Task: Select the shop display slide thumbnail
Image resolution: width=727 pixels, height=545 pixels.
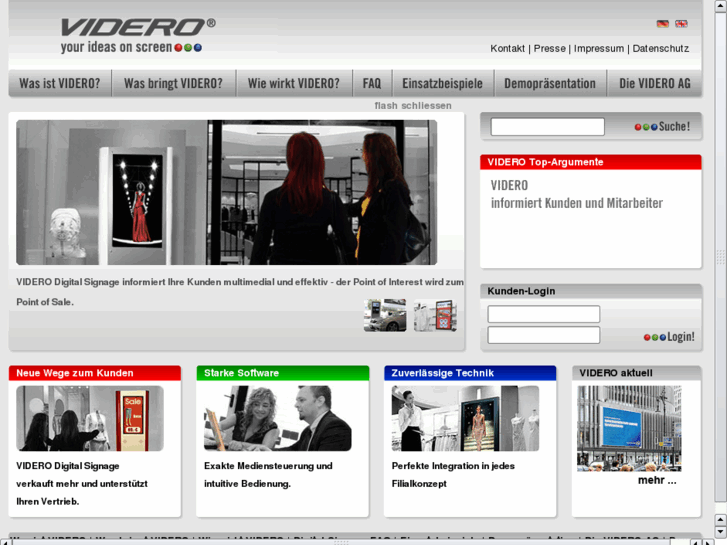Action: point(435,315)
